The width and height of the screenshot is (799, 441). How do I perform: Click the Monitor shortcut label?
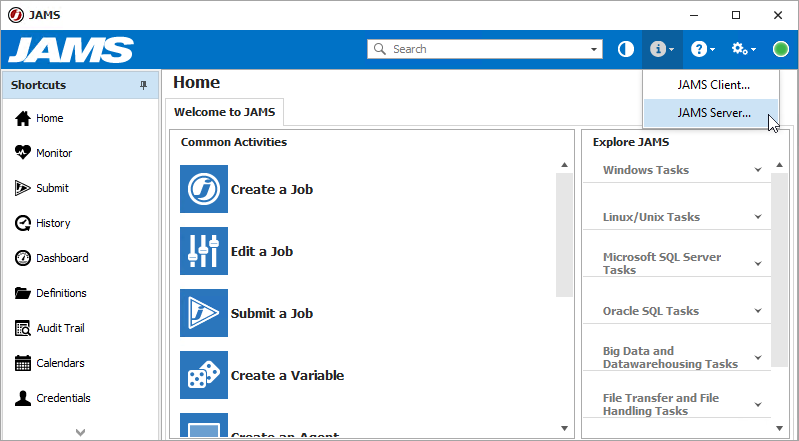[x=54, y=153]
